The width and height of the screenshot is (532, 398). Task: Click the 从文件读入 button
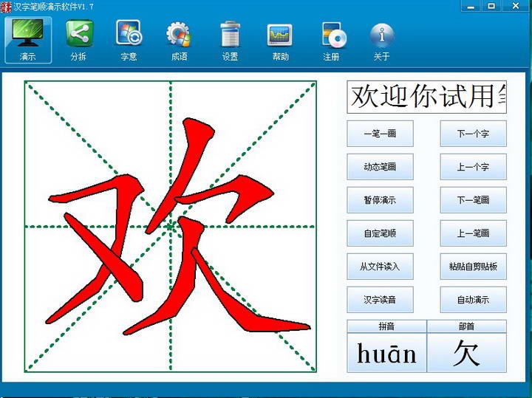coord(380,267)
